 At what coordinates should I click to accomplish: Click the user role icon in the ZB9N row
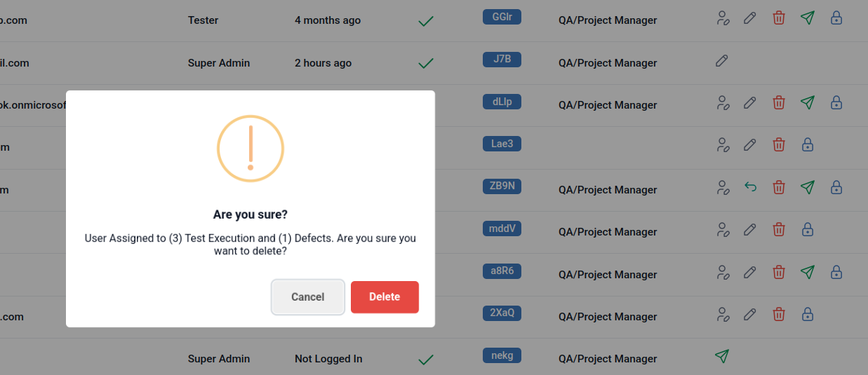click(723, 187)
